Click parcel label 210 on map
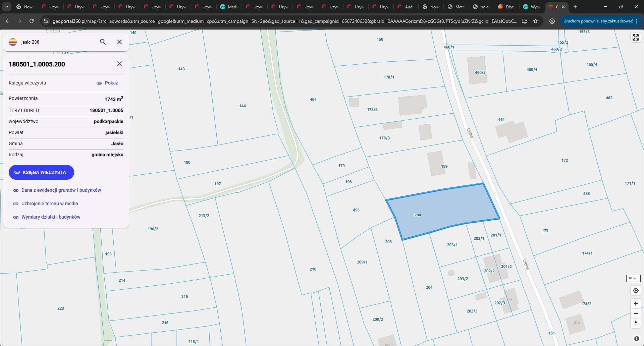Screen dimensions: 644x346 (313, 269)
